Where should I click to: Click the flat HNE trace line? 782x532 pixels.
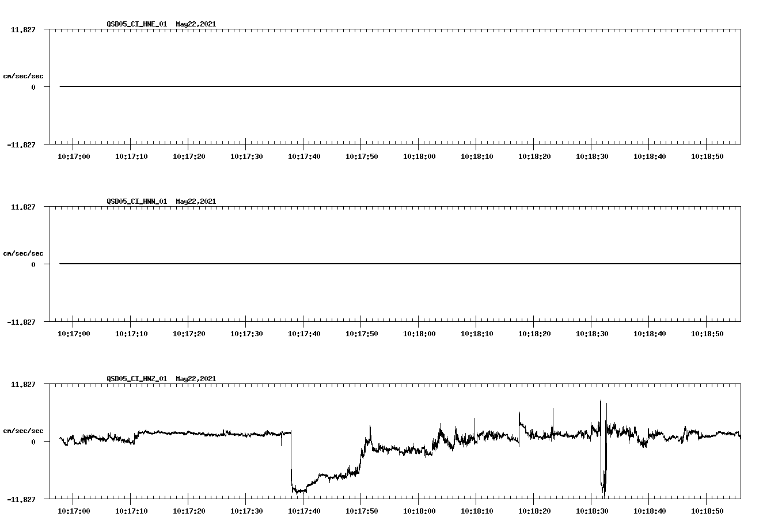click(400, 86)
